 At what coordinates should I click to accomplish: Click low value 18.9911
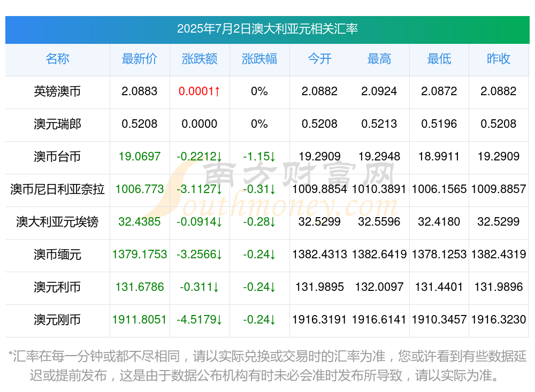tap(439, 156)
